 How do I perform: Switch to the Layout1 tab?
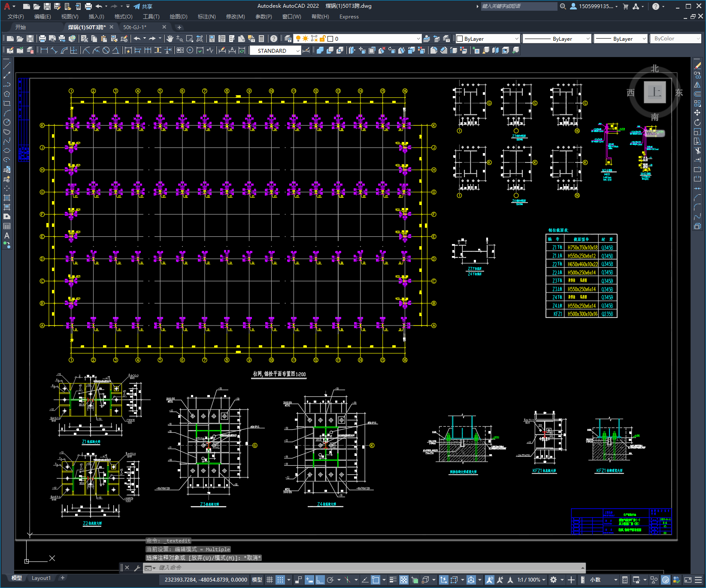(x=41, y=578)
